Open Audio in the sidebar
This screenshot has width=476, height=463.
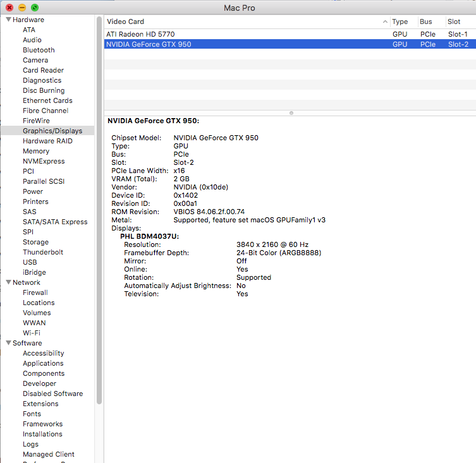32,40
